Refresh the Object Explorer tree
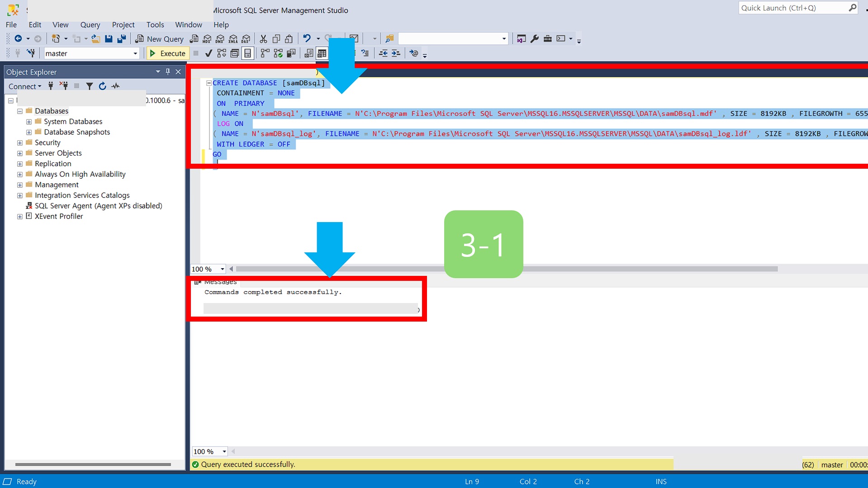868x488 pixels. click(103, 86)
